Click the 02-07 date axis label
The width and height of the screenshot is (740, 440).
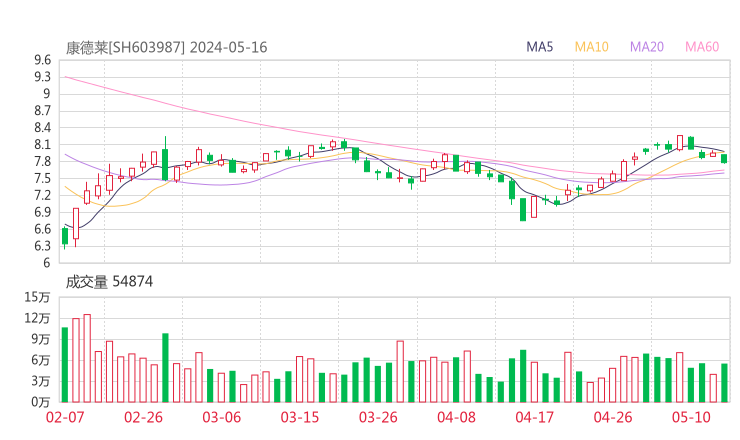pyautogui.click(x=65, y=417)
